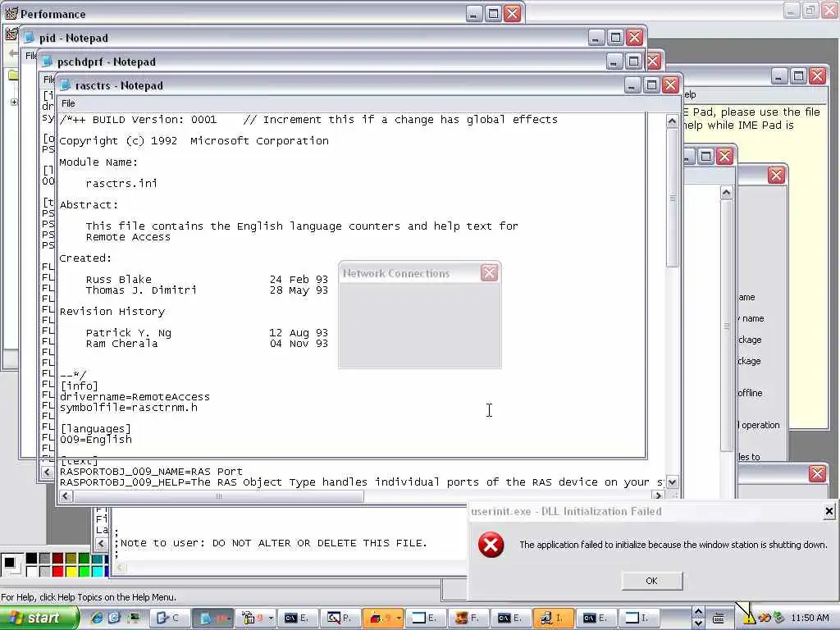Select the bright red color swatch
This screenshot has width=840, height=630.
click(x=58, y=572)
